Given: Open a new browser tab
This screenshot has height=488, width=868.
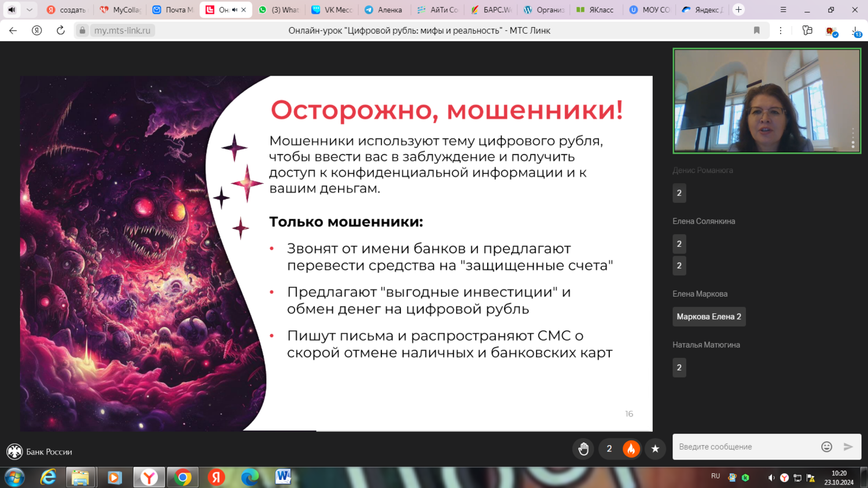Looking at the screenshot, I should [x=738, y=10].
